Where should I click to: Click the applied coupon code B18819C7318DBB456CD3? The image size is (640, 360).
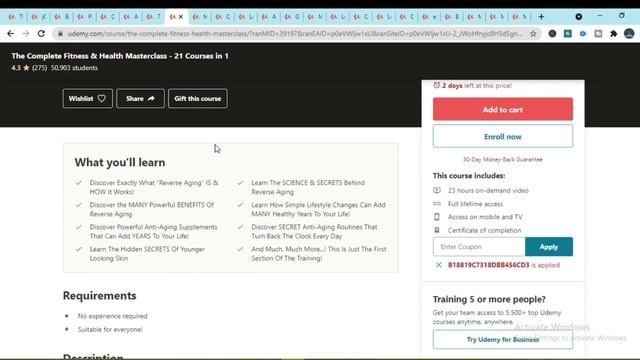coord(489,265)
